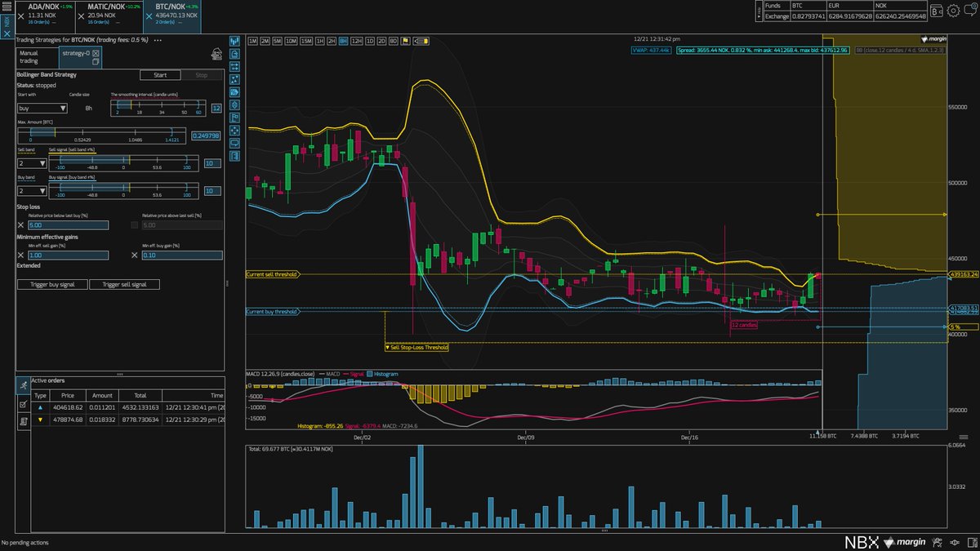Click the four-arrows move chart tool icon

coord(234,130)
